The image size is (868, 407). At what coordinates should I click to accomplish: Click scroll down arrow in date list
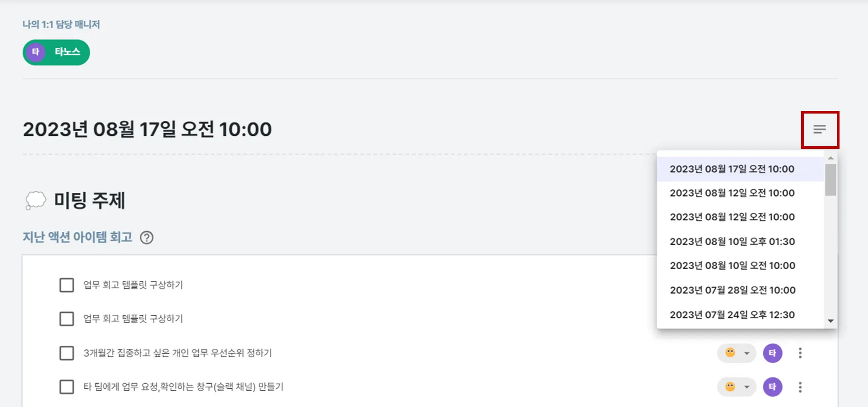click(831, 321)
